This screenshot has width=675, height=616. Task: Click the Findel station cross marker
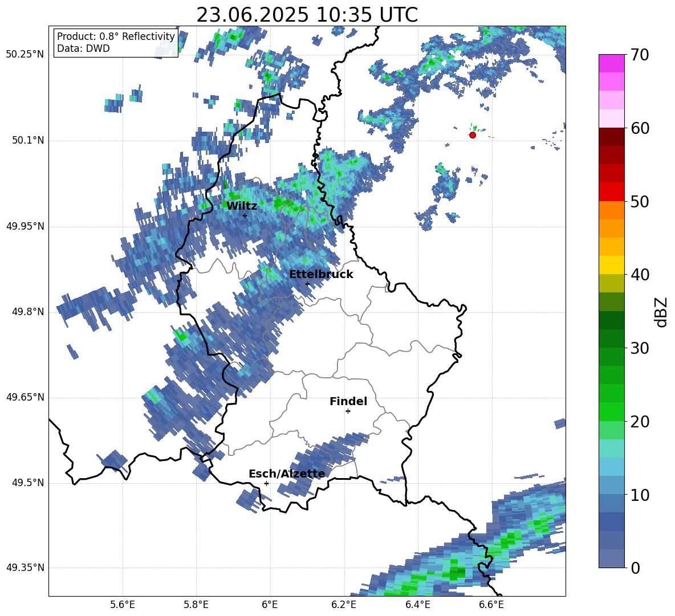[348, 411]
